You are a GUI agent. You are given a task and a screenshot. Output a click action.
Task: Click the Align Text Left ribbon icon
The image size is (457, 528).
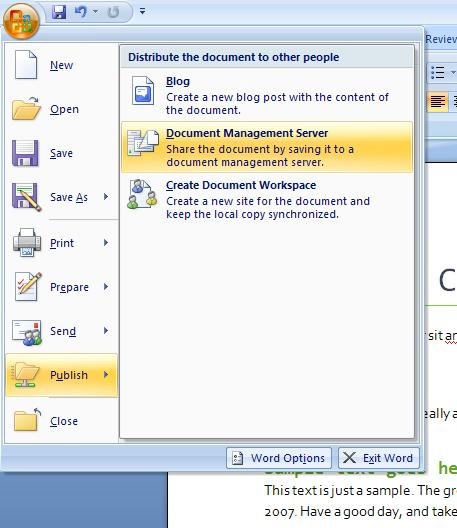coord(438,101)
